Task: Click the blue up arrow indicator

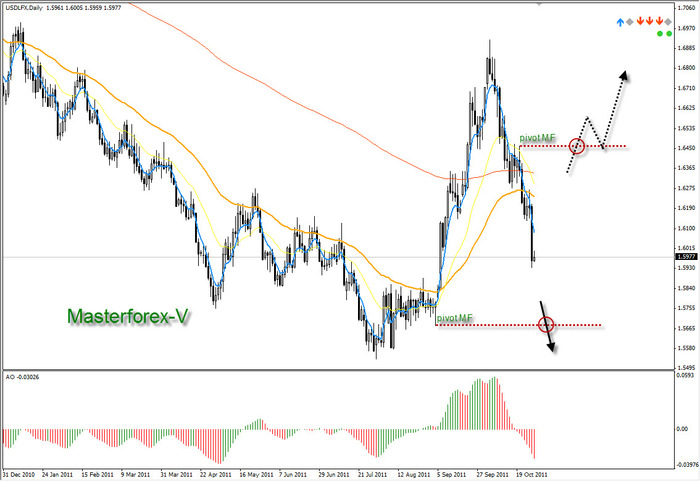Action: 621,20
